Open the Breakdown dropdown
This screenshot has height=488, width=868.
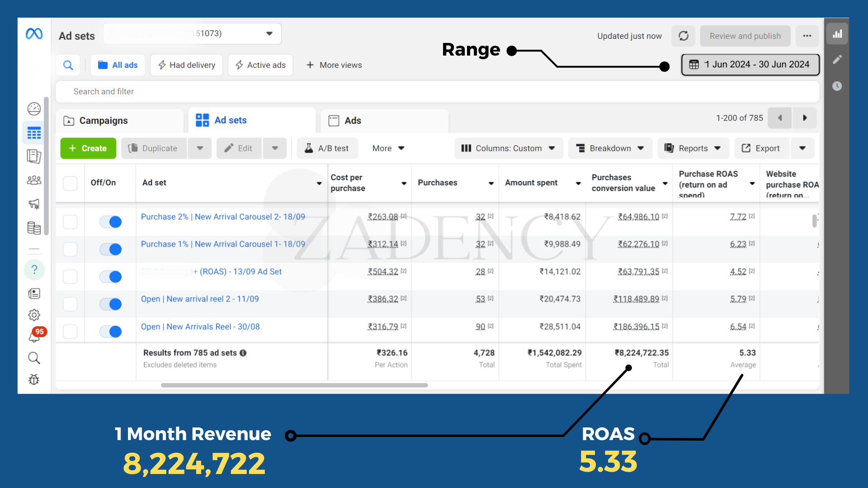point(610,148)
